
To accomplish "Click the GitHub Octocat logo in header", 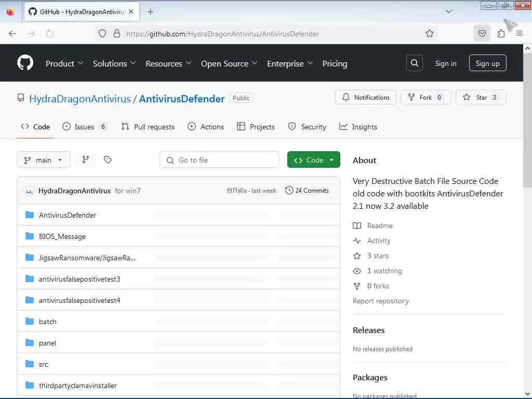I will click(25, 63).
